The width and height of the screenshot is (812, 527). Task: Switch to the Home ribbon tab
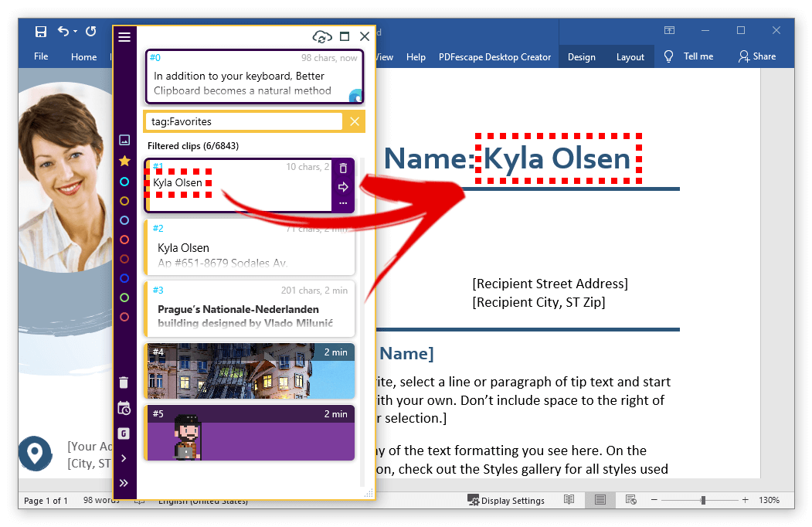click(x=84, y=57)
